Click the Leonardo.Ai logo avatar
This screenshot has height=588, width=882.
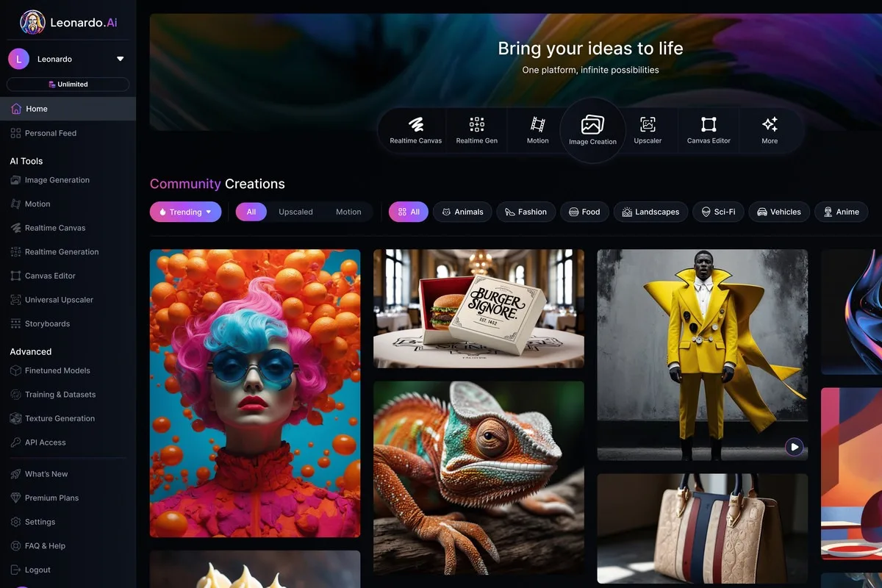click(32, 23)
